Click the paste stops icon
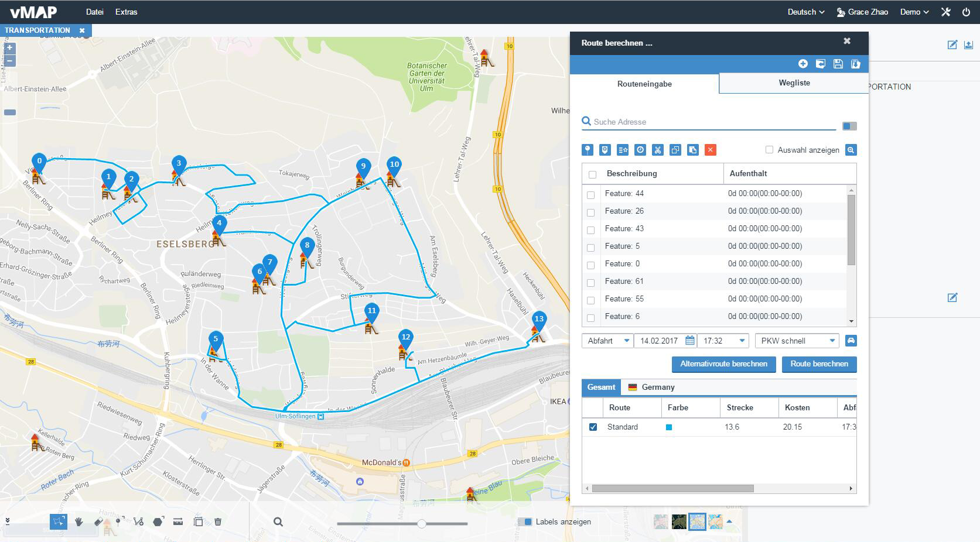The height and width of the screenshot is (542, 980). click(693, 150)
